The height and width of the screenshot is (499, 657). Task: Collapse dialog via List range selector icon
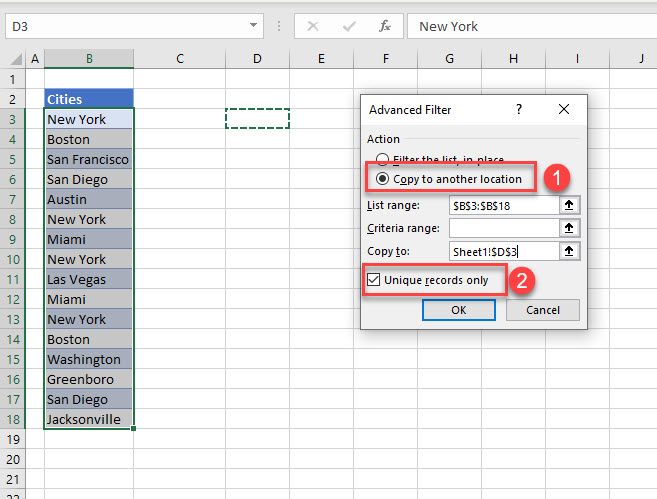pos(568,204)
